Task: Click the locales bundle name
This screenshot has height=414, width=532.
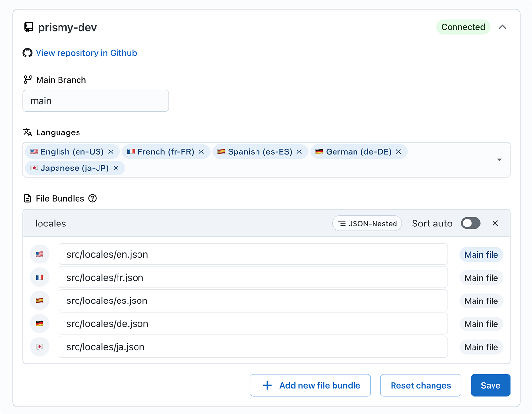Action: click(51, 223)
